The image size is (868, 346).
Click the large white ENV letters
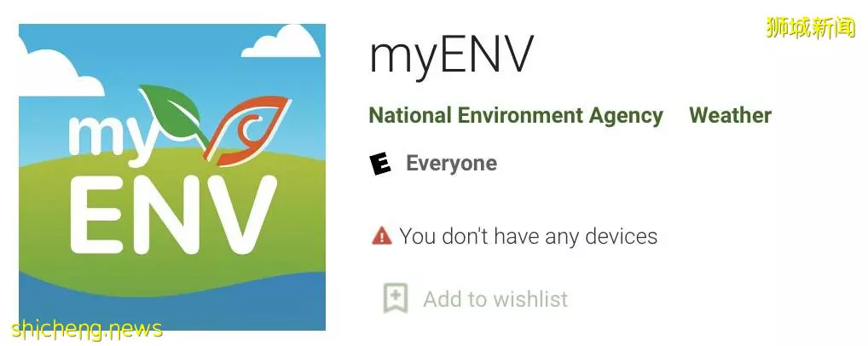tap(173, 216)
